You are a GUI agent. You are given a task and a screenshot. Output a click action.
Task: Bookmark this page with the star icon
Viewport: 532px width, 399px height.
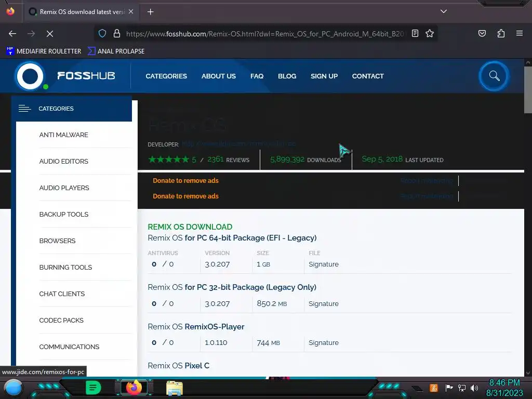point(430,33)
